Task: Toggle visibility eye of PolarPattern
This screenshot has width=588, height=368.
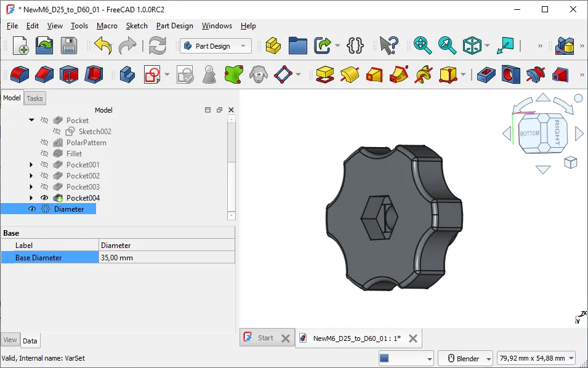Action: point(44,142)
